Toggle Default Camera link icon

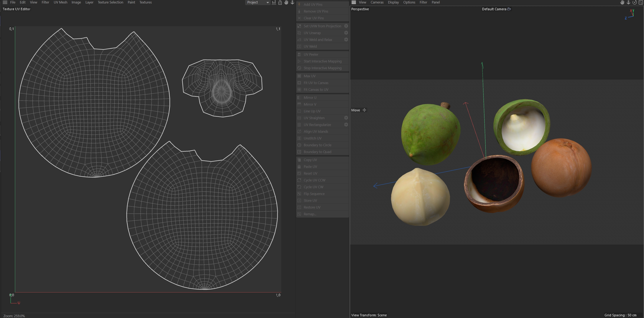(509, 9)
